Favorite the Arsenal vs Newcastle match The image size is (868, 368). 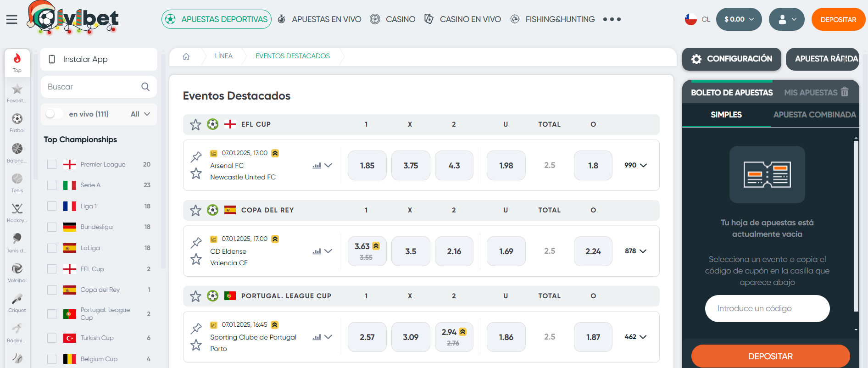pos(196,173)
